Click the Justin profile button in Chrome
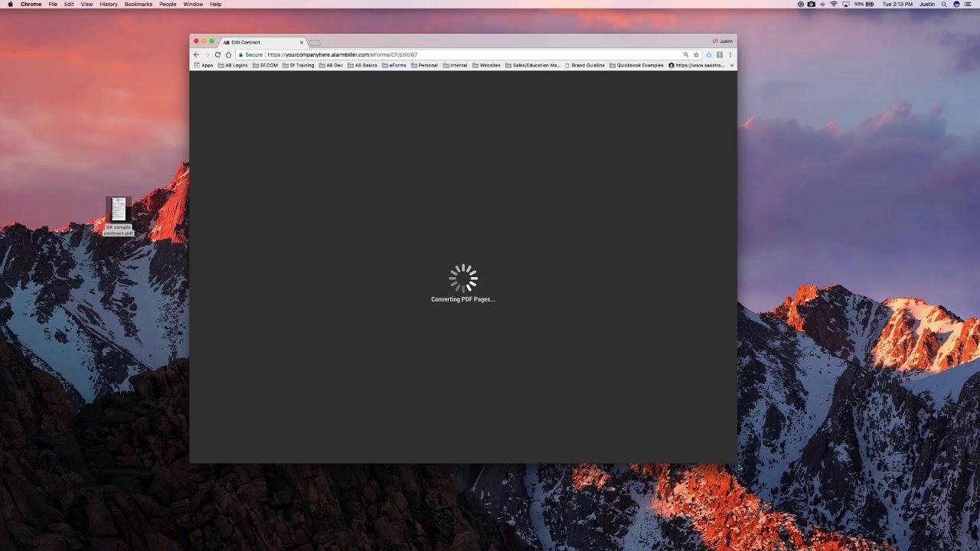980x551 pixels. (x=723, y=41)
